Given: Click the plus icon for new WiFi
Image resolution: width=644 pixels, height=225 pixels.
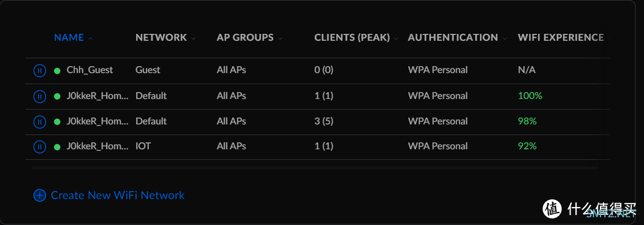Looking at the screenshot, I should click(39, 195).
